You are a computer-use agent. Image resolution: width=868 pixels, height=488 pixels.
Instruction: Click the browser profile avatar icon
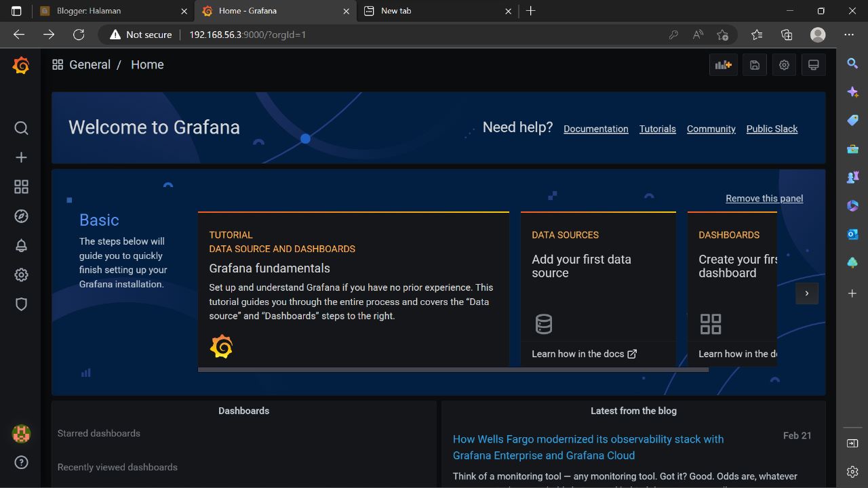[x=818, y=35]
